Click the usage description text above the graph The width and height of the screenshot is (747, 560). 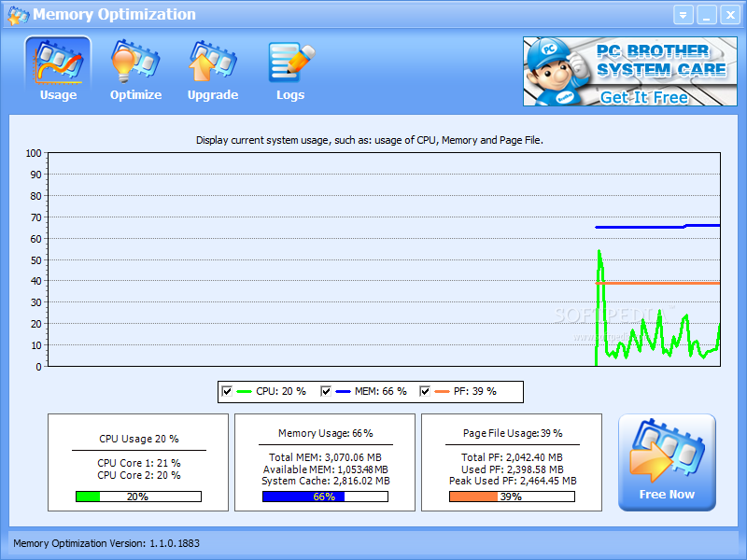coord(370,141)
